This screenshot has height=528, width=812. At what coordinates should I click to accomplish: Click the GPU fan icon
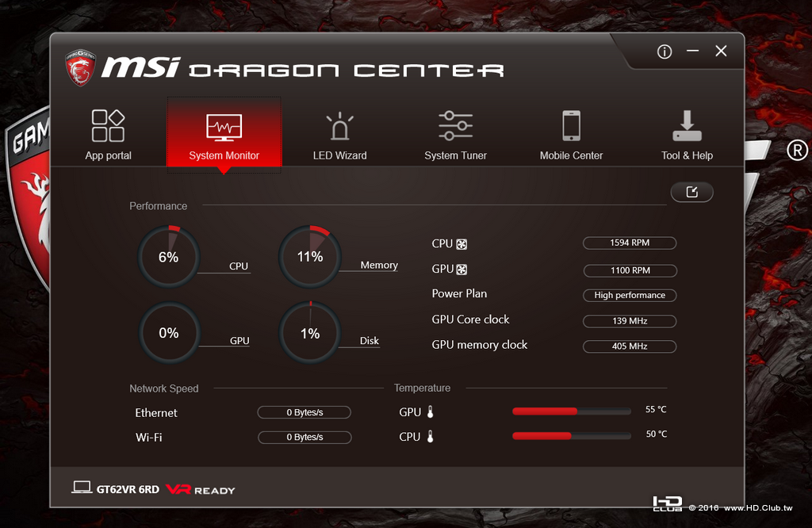462,270
